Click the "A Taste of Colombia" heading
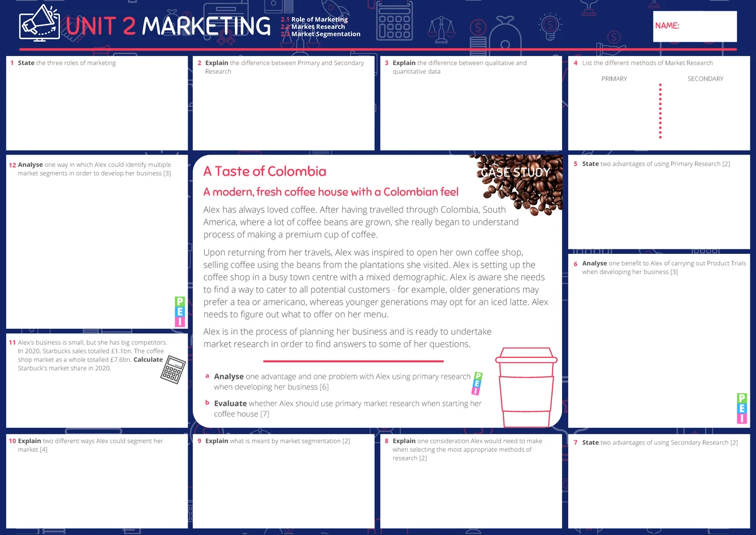 (265, 171)
